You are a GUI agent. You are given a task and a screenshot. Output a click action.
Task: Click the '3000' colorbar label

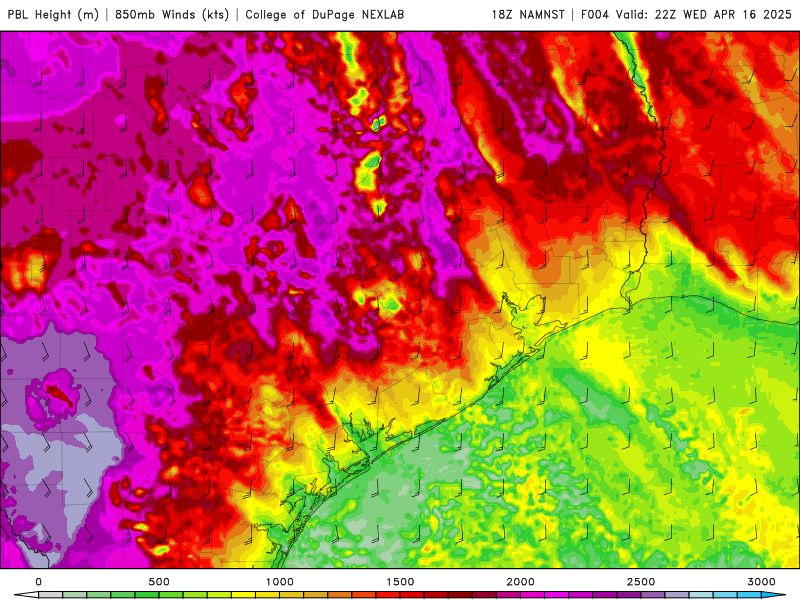(761, 582)
